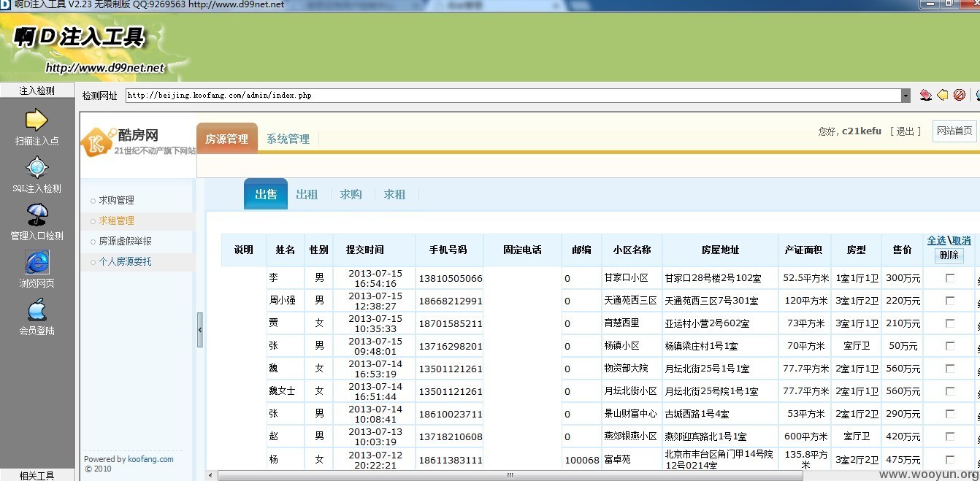Viewport: 980px width, 481px height.
Task: Check the box for 月坛北街小区 row
Action: (x=949, y=391)
